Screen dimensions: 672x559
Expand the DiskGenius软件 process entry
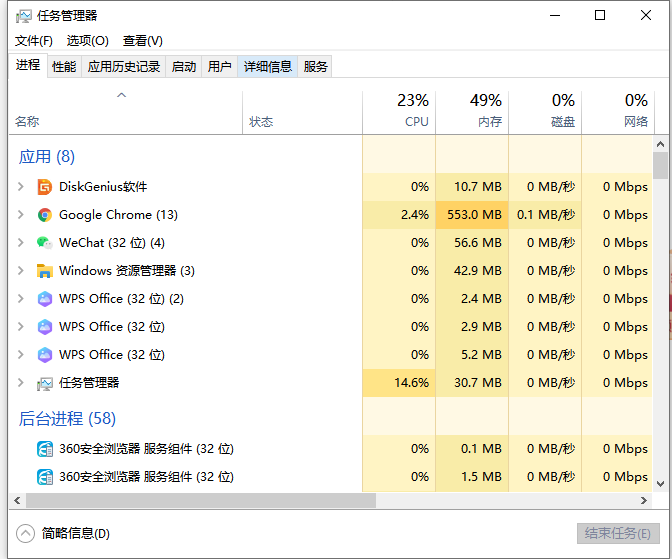(21, 187)
